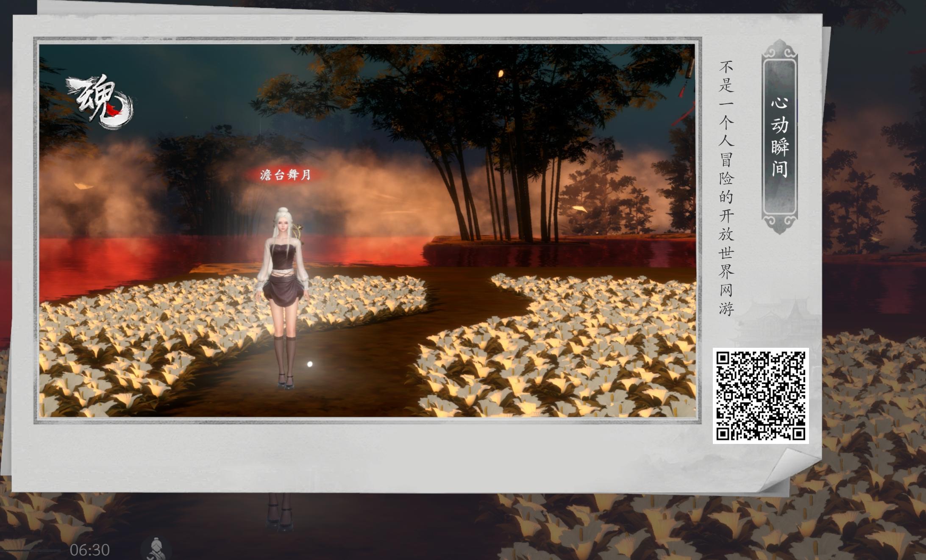Click the 澹台舞月 character name tag
The height and width of the screenshot is (560, 926).
click(x=285, y=175)
